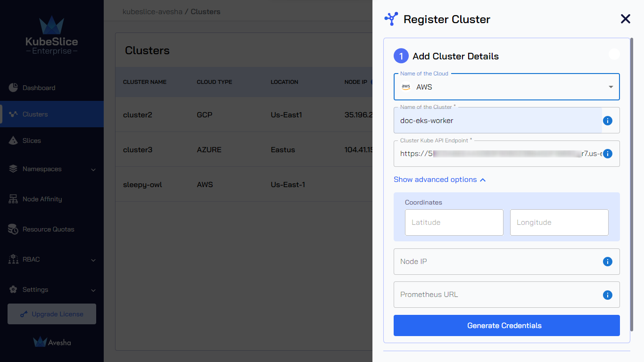Click Us-East-1 location cell
The width and height of the screenshot is (644, 362).
coord(288,184)
